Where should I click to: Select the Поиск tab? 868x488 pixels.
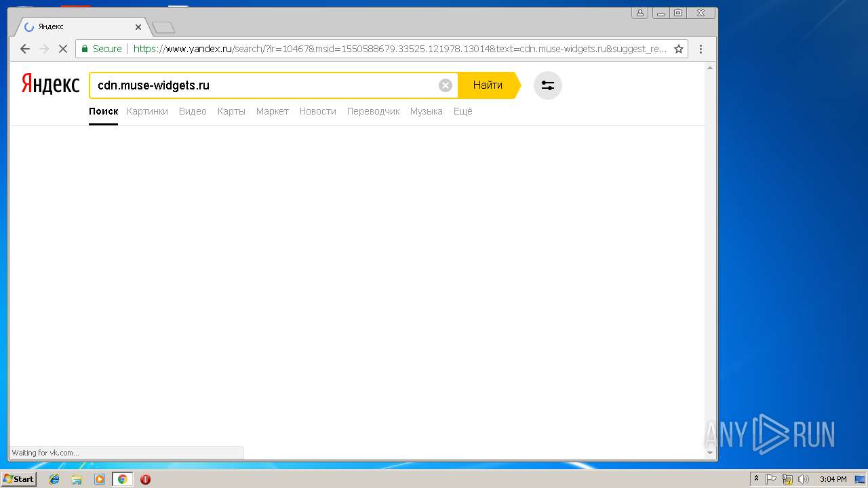tap(103, 111)
